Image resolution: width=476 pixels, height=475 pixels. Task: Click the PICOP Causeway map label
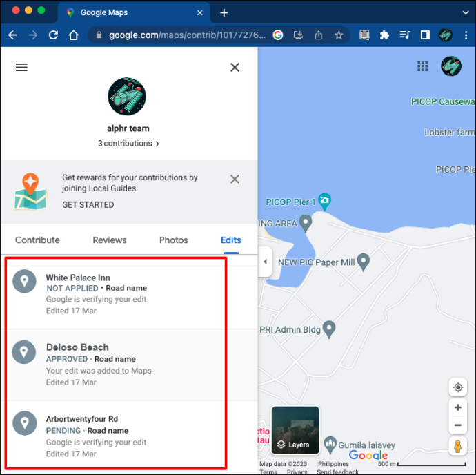click(x=443, y=101)
